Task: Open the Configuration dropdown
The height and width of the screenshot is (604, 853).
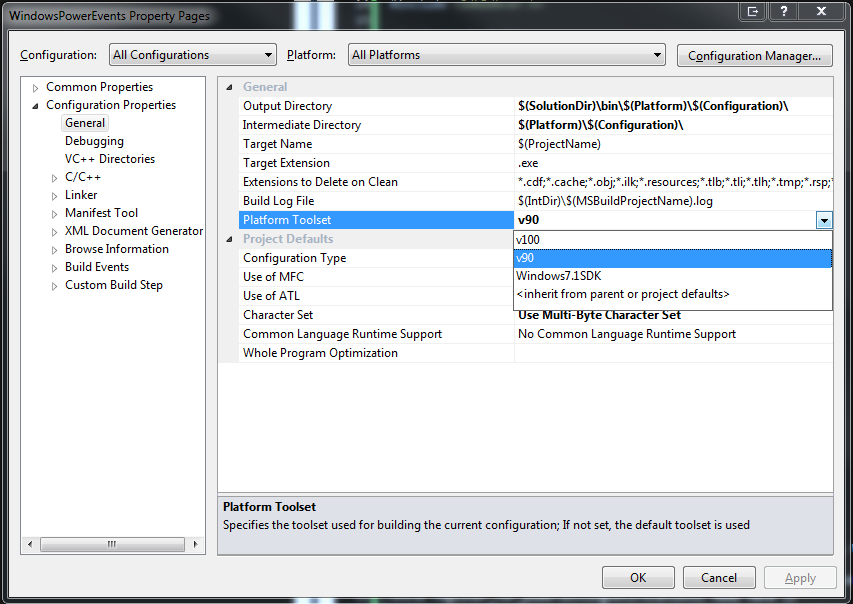Action: [192, 55]
